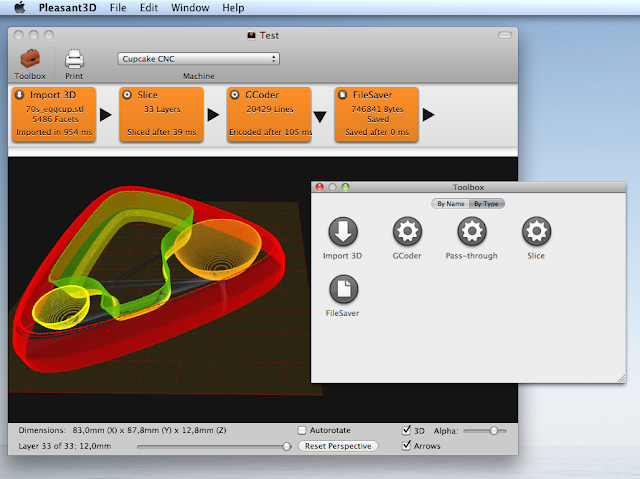Select the Slice gear icon in Toolbox
The height and width of the screenshot is (479, 640).
tap(537, 232)
